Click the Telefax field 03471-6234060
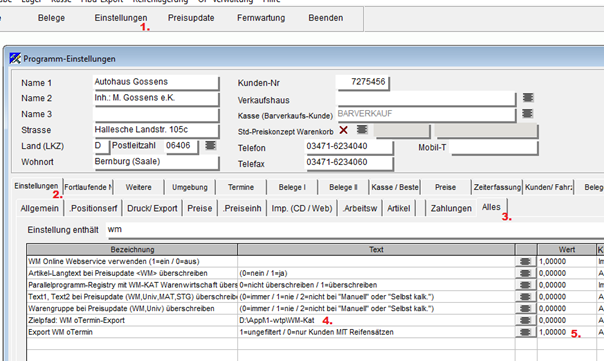Viewport: 604px width, 361px height. (349, 163)
